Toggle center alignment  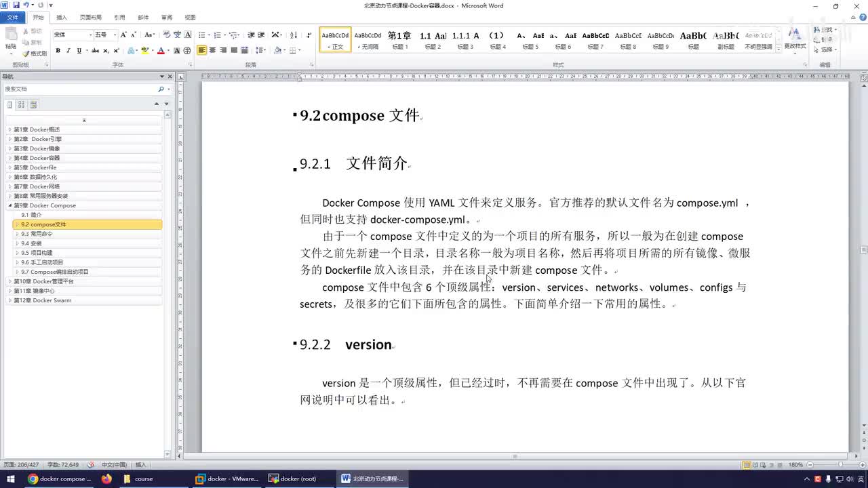212,51
